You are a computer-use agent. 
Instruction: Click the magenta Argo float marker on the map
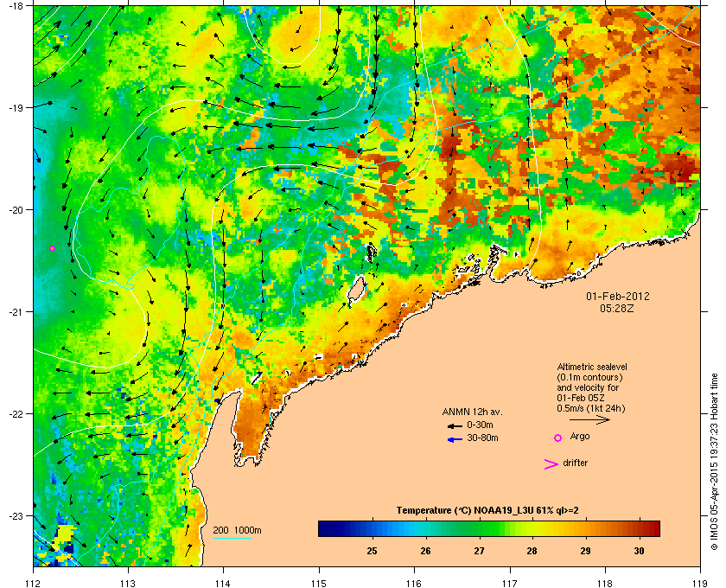pyautogui.click(x=53, y=249)
